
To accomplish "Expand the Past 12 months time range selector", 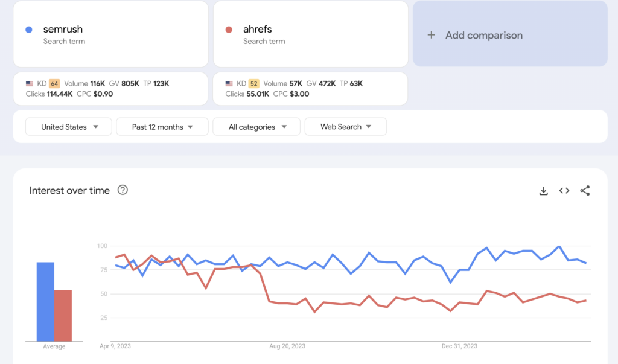I will pyautogui.click(x=162, y=127).
